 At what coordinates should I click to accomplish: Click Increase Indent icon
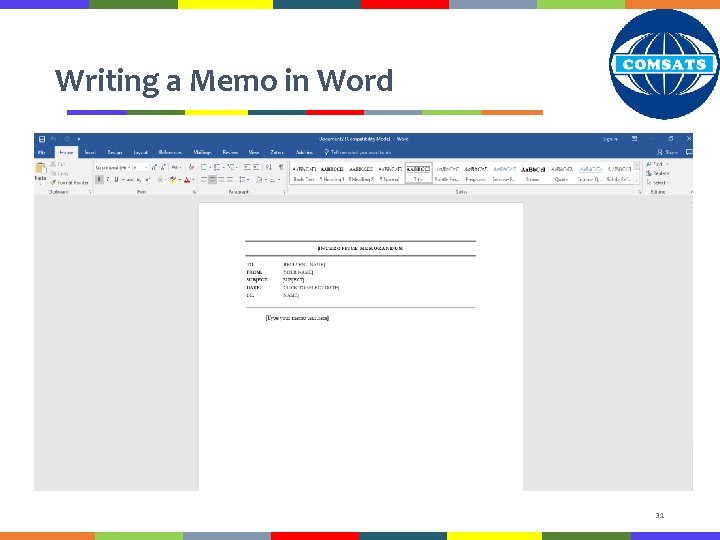tap(256, 168)
